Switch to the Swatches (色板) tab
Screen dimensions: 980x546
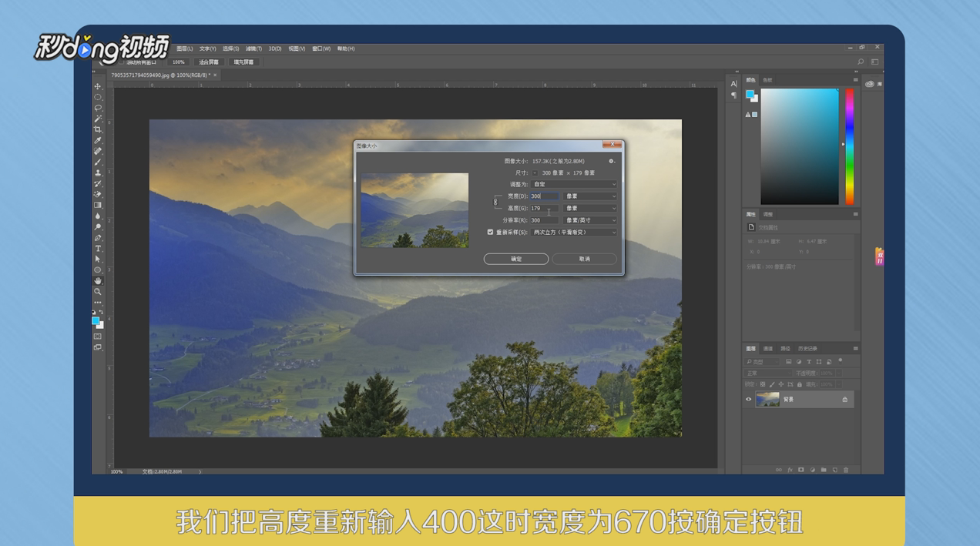tap(767, 80)
